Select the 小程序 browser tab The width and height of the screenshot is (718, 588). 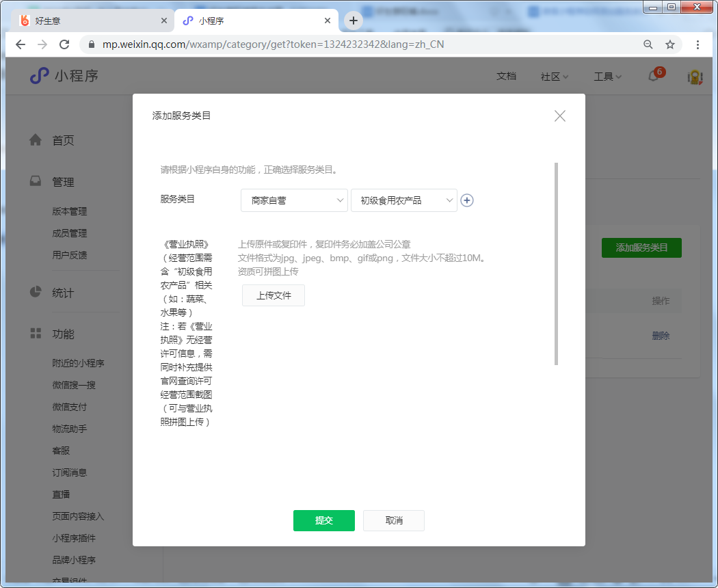256,21
